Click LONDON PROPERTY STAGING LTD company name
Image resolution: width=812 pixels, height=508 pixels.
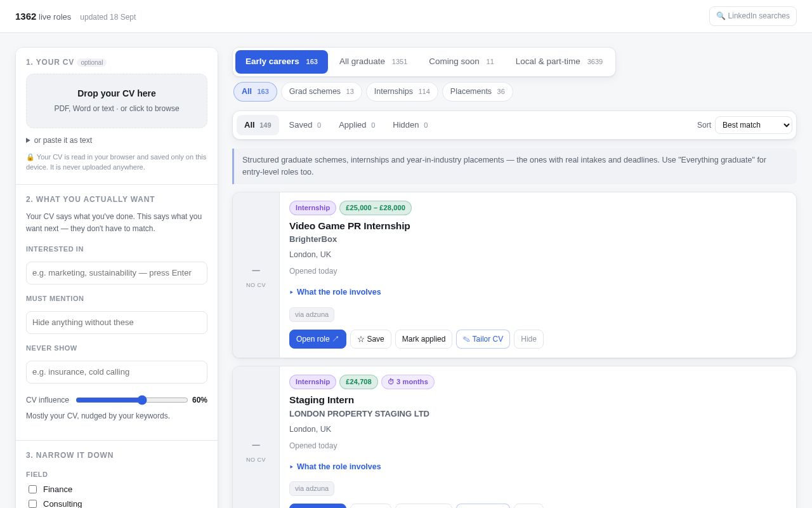tap(359, 414)
